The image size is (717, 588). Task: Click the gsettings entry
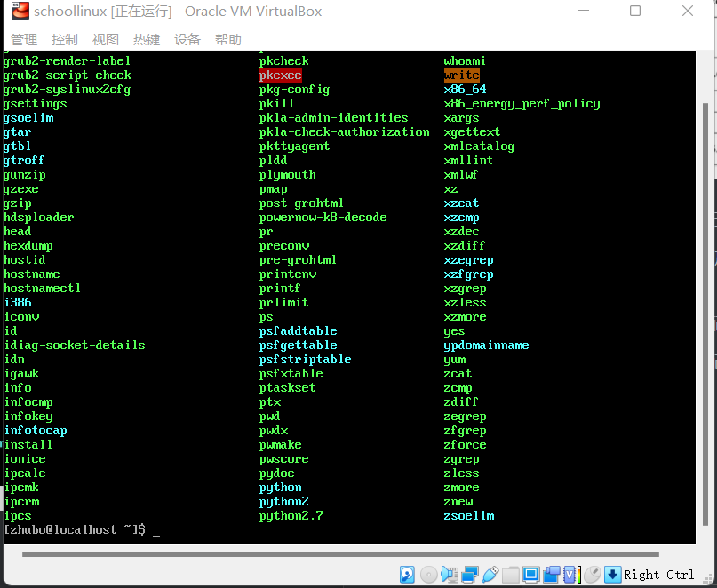click(x=35, y=104)
